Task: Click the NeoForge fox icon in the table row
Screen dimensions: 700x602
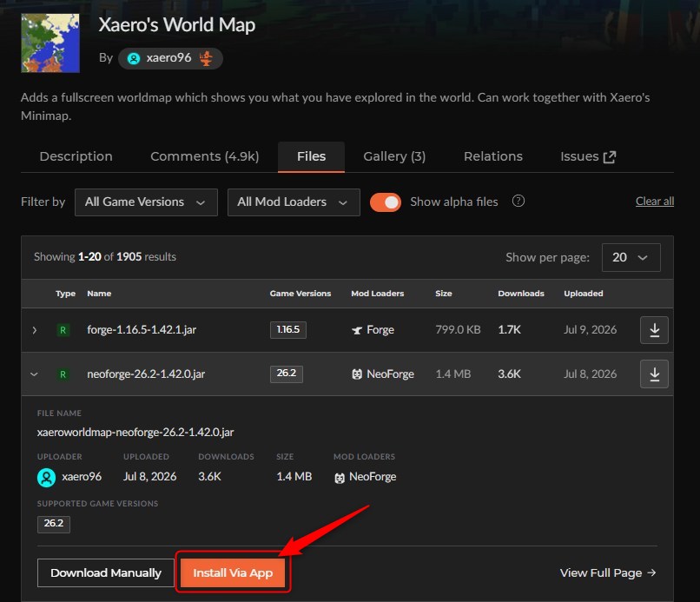Action: pyautogui.click(x=357, y=374)
